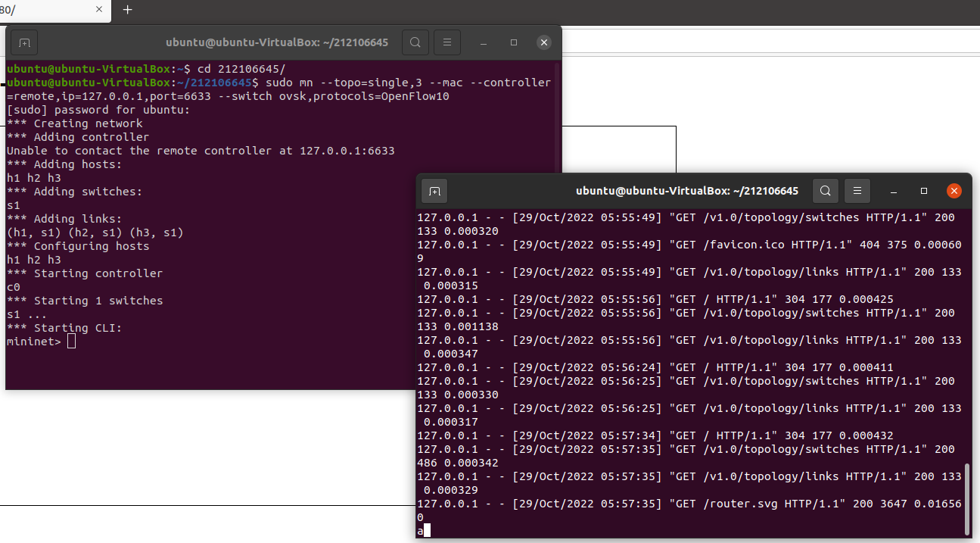
Task: Open the hamburger menu in the controller log terminal
Action: click(x=857, y=191)
